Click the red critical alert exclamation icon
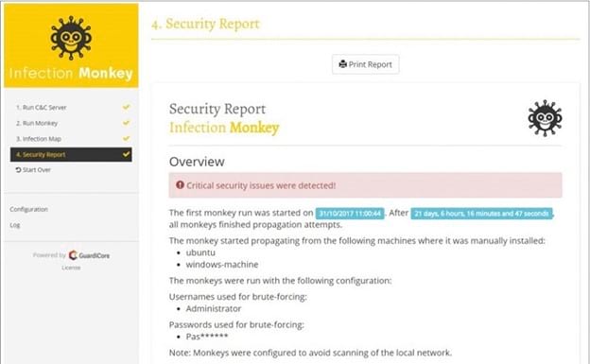The width and height of the screenshot is (590, 364). [181, 185]
